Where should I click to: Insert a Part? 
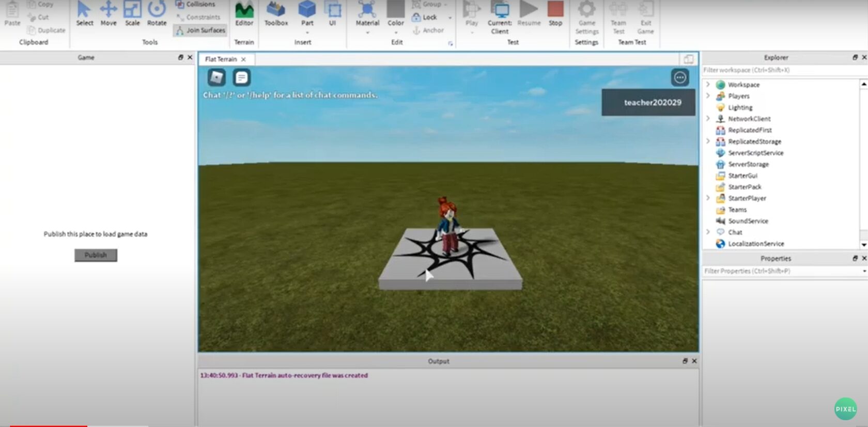point(307,14)
